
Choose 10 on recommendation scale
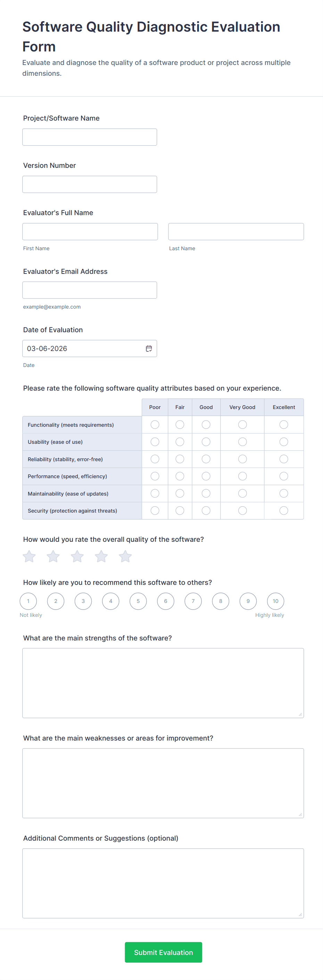(275, 601)
